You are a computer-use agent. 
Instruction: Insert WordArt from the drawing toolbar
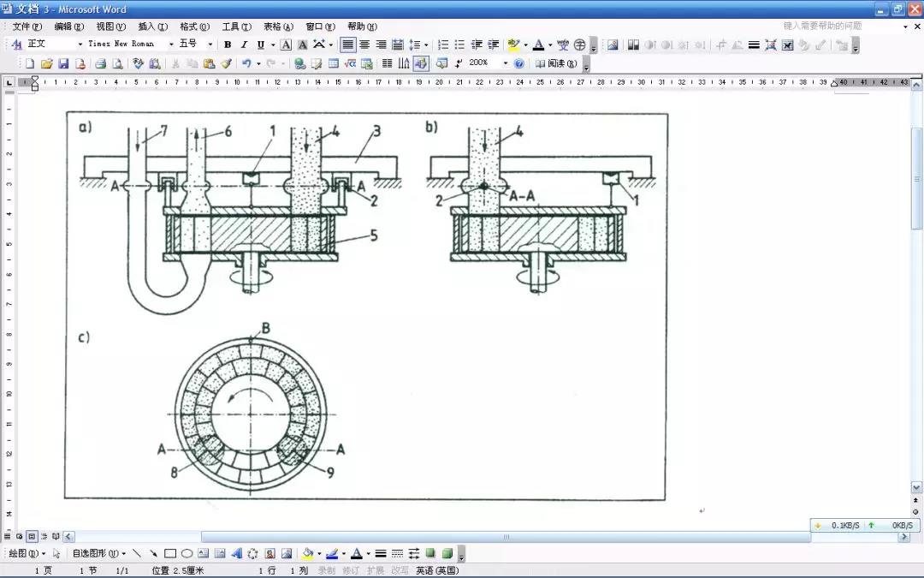pyautogui.click(x=237, y=553)
